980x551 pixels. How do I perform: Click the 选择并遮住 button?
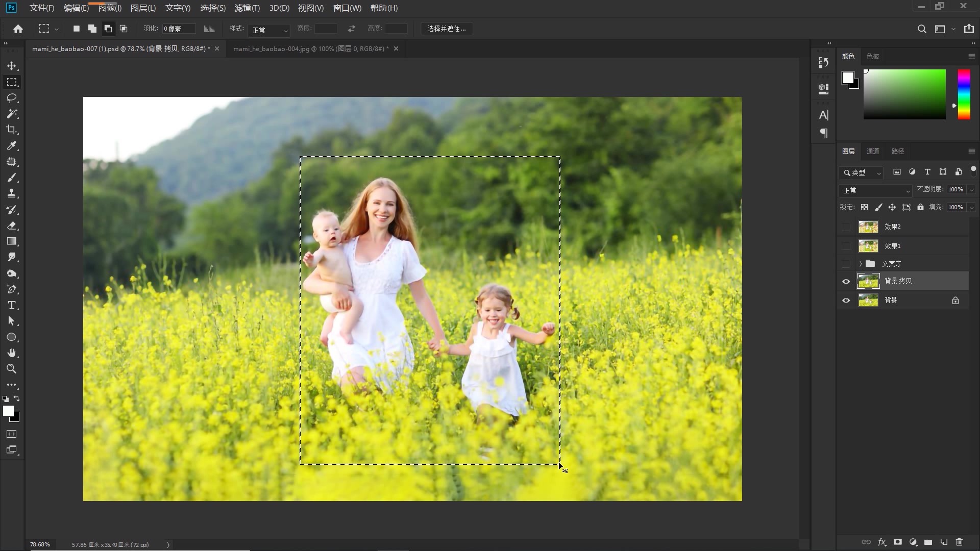point(447,29)
